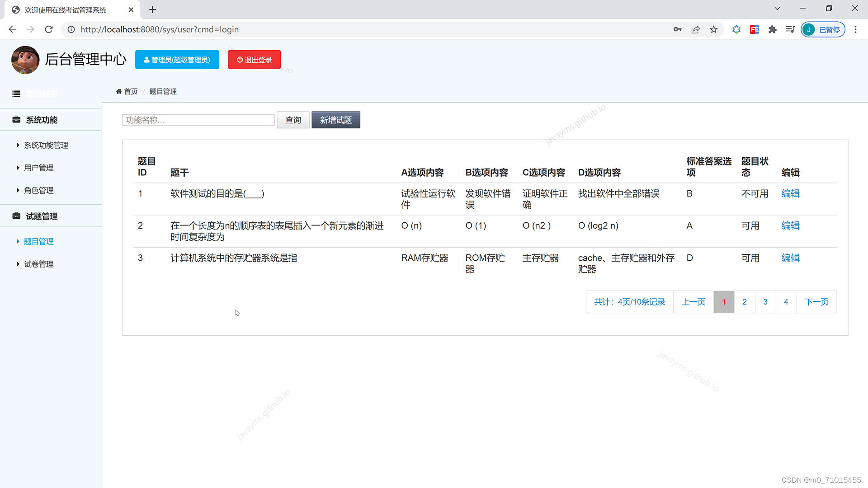
Task: Click the share icon in the address bar
Action: tap(695, 29)
